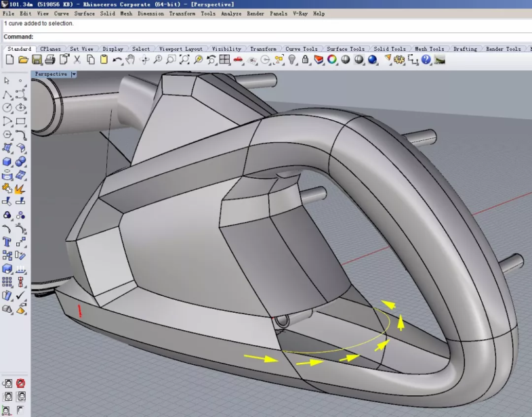This screenshot has width=532, height=417.
Task: Select the Pan view hand tool
Action: point(131,60)
